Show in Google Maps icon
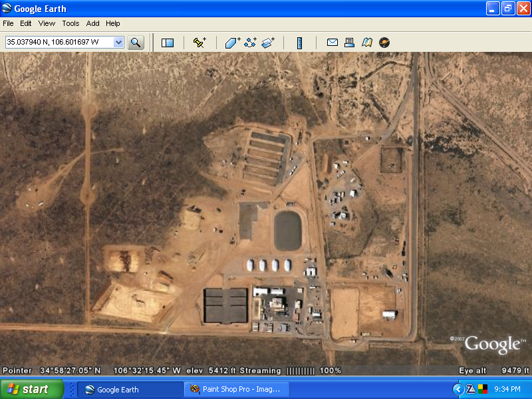This screenshot has width=532, height=399. pos(367,43)
